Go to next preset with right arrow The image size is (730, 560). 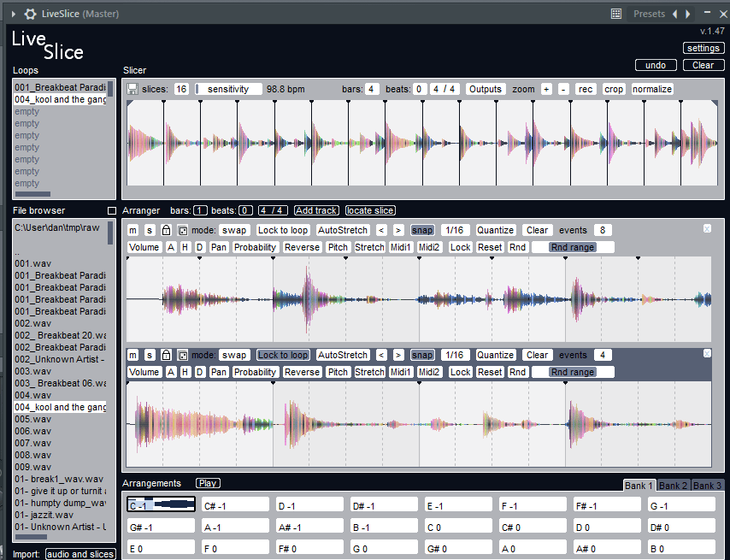(x=688, y=14)
